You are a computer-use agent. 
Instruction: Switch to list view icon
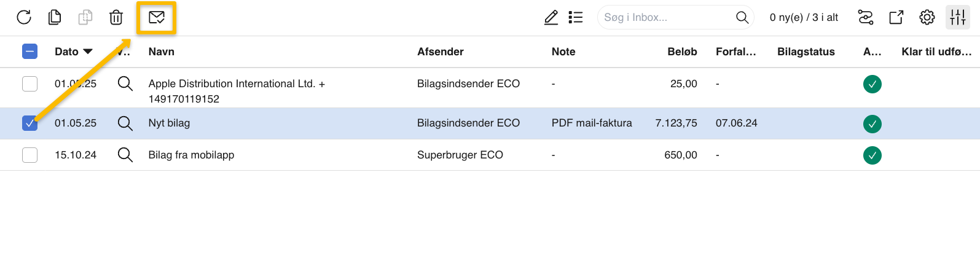576,17
